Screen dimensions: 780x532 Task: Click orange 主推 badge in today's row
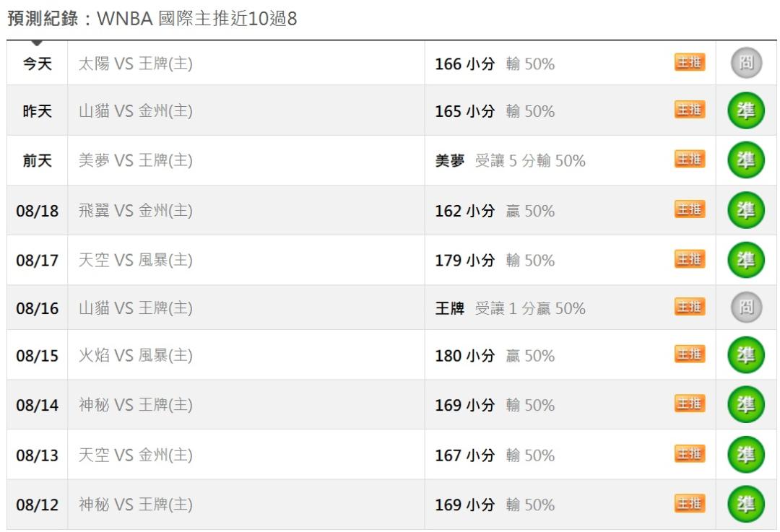tap(690, 62)
